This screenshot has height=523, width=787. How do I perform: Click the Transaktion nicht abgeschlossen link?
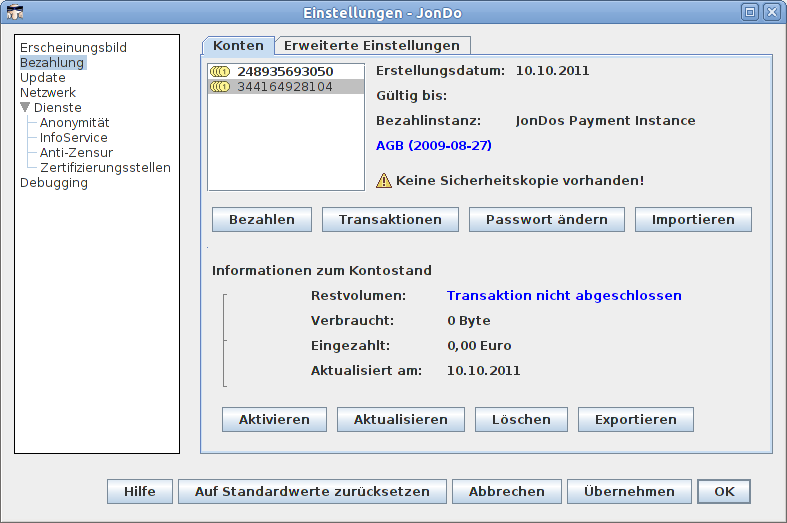(564, 296)
